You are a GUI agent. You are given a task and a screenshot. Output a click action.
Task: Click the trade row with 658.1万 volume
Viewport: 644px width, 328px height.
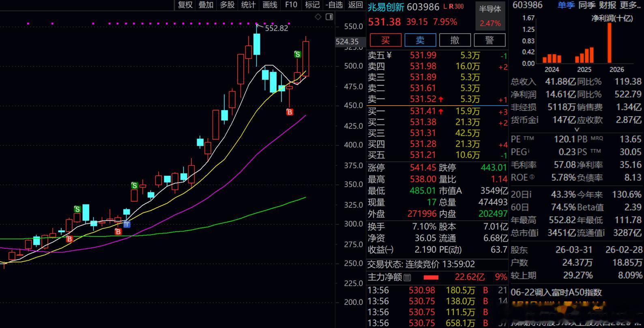pyautogui.click(x=437, y=323)
